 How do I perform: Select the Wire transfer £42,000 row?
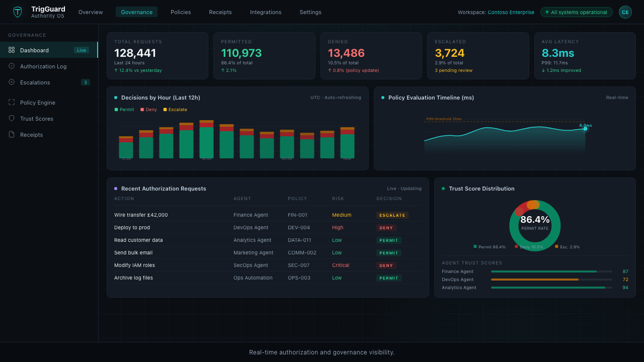[268, 215]
